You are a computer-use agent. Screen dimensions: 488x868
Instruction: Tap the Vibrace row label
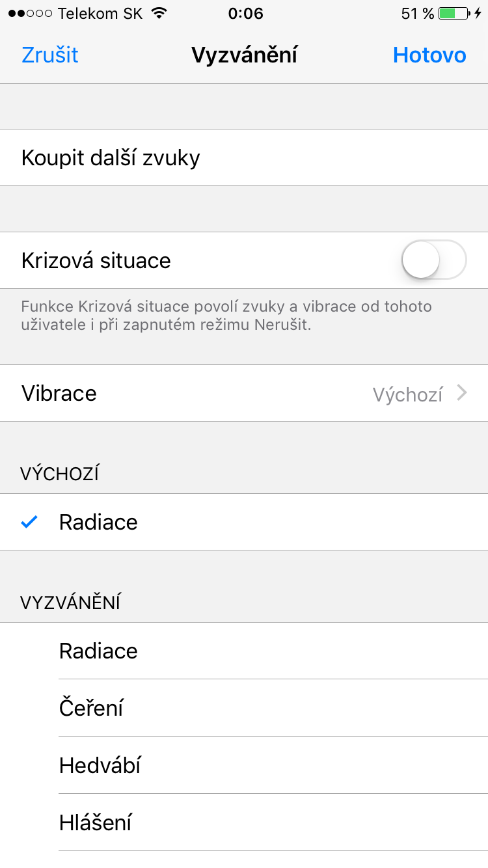click(59, 394)
